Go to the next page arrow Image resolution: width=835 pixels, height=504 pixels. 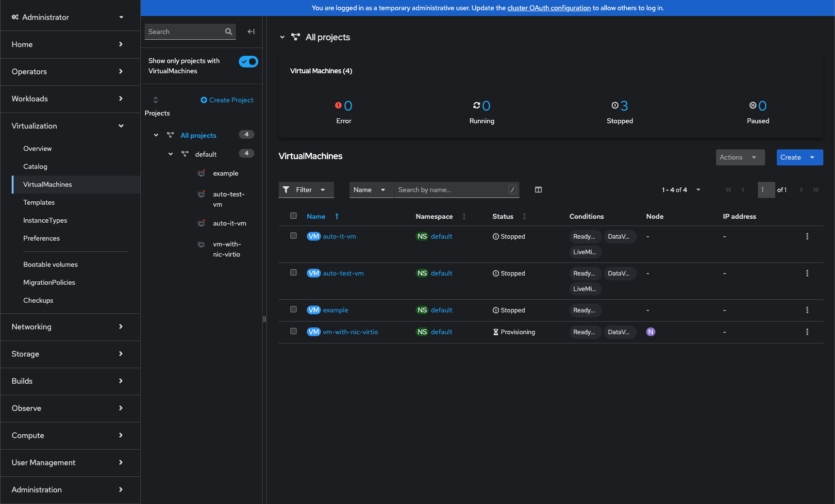(x=802, y=190)
